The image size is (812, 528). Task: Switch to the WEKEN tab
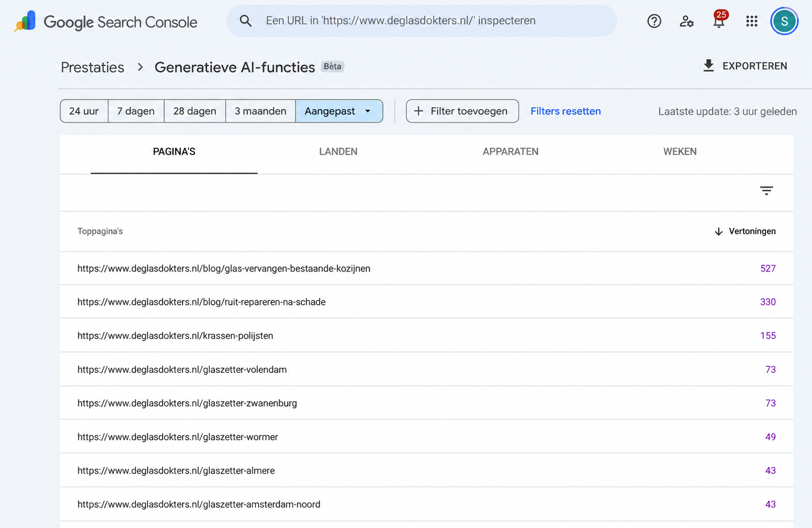coord(679,152)
